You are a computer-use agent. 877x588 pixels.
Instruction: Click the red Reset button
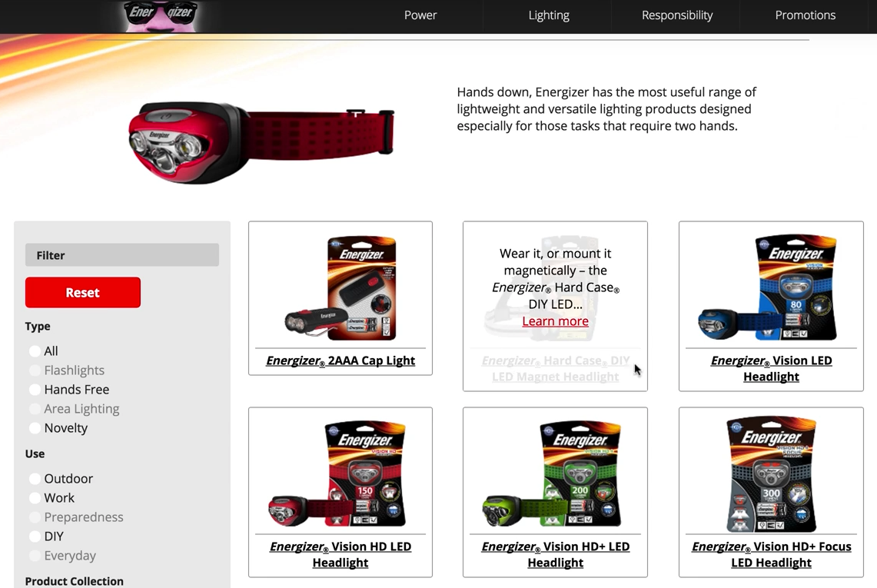tap(83, 293)
